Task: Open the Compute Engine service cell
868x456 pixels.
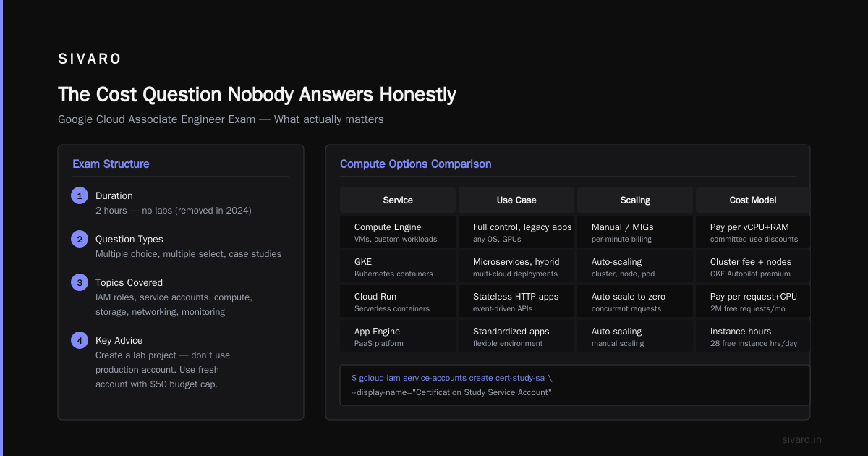Action: (x=398, y=232)
